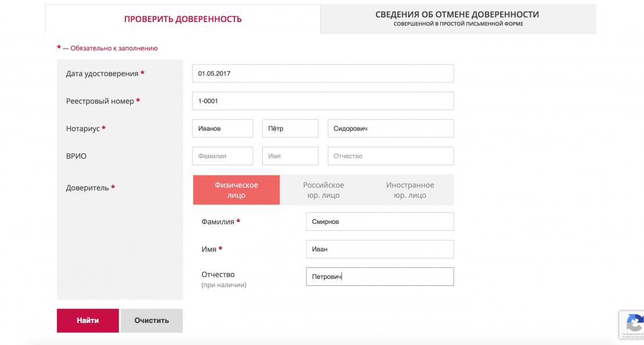Switch to Сведения об отмене доверенности tab
The image size is (644, 345).
click(458, 19)
